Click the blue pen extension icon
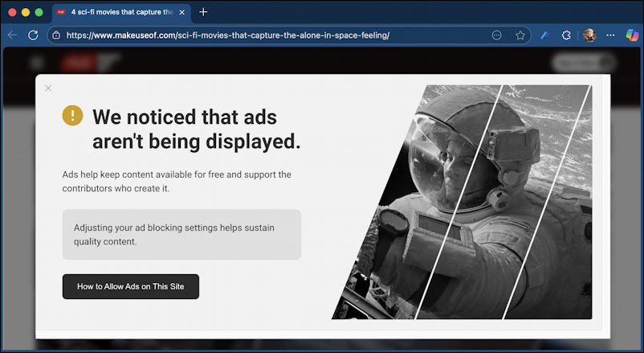Viewport: 644px width, 353px height. [x=545, y=35]
